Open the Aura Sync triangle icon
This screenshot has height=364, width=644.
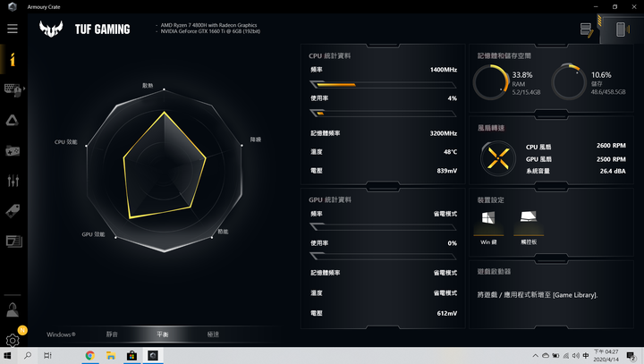click(12, 121)
